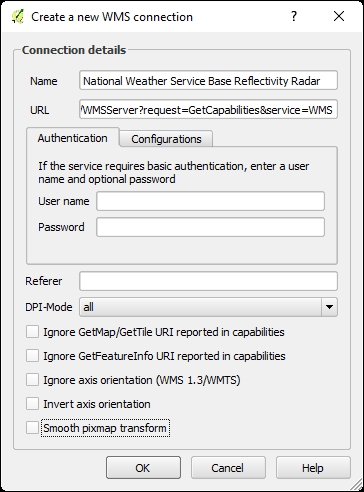Click the QGIS logo icon in title bar
364x492 pixels.
click(x=18, y=17)
